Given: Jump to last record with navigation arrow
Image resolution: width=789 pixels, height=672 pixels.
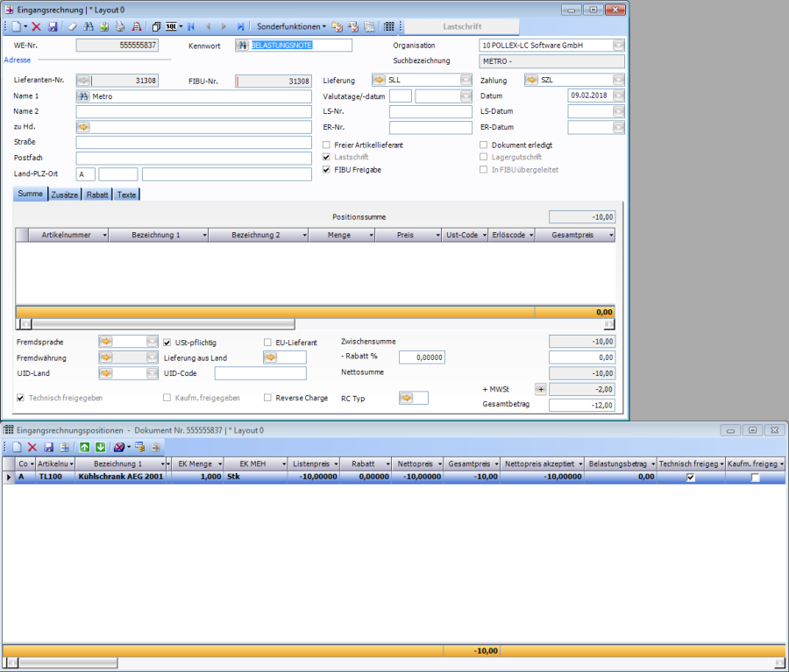Looking at the screenshot, I should tap(240, 26).
